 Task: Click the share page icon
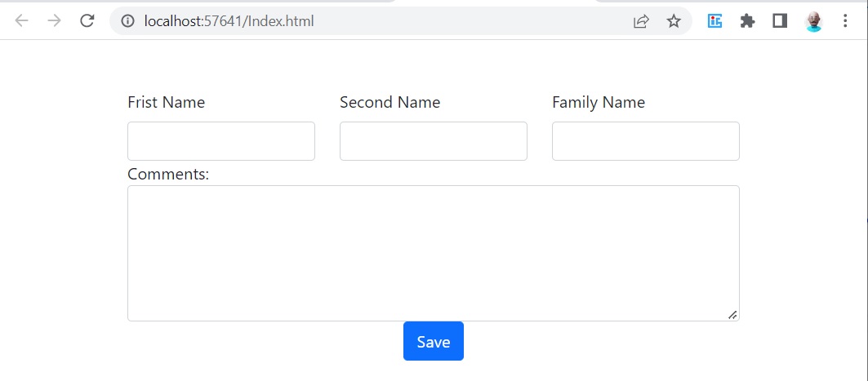pos(640,21)
